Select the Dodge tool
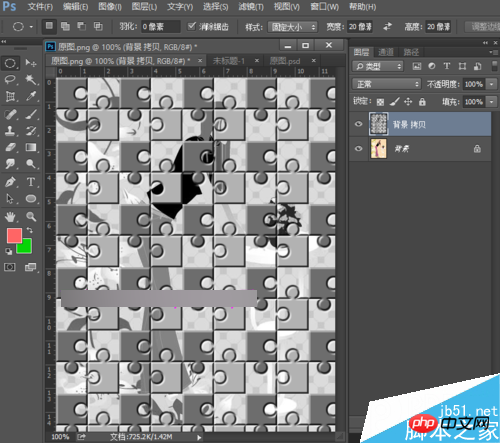This screenshot has height=443, width=500. point(31,164)
